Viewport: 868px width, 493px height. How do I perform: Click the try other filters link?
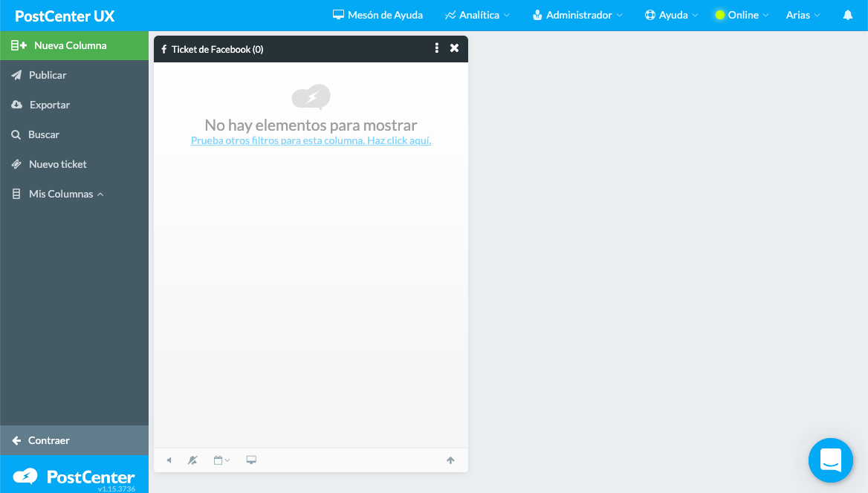point(311,140)
